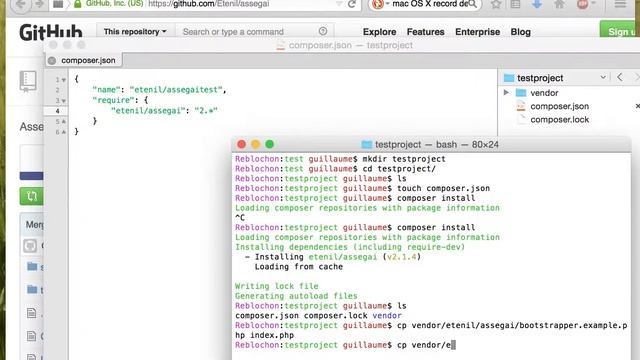This screenshot has width=640, height=360.
Task: Focus the browser address bar URL
Action: [x=209, y=4]
